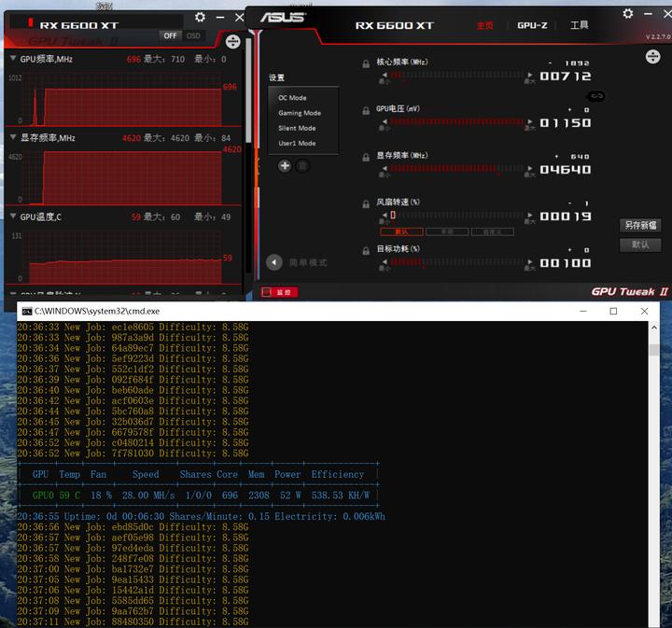This screenshot has height=628, width=672.
Task: Click 另存新檔 save profile button
Action: point(639,225)
